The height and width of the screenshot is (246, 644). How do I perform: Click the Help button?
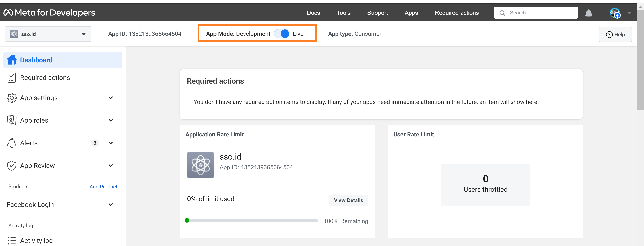(x=615, y=35)
